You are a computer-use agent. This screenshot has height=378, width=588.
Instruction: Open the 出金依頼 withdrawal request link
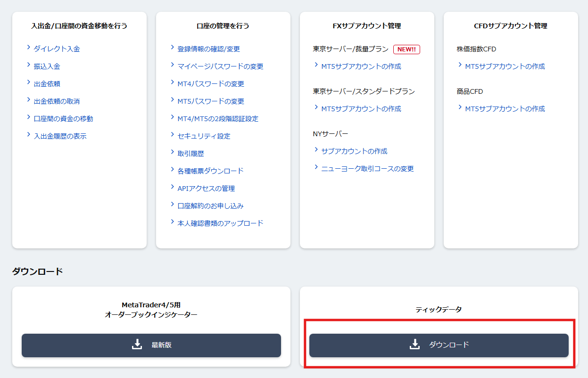[x=47, y=83]
